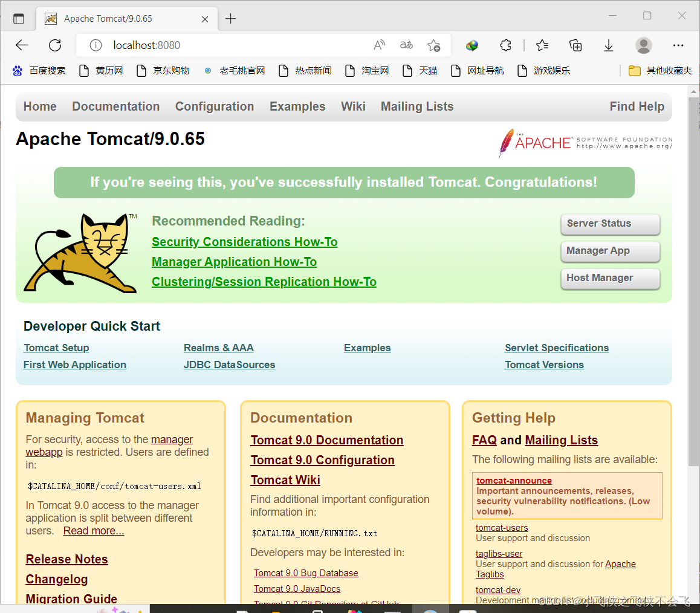Open the Favorites list icon
This screenshot has width=700, height=613.
coord(542,45)
